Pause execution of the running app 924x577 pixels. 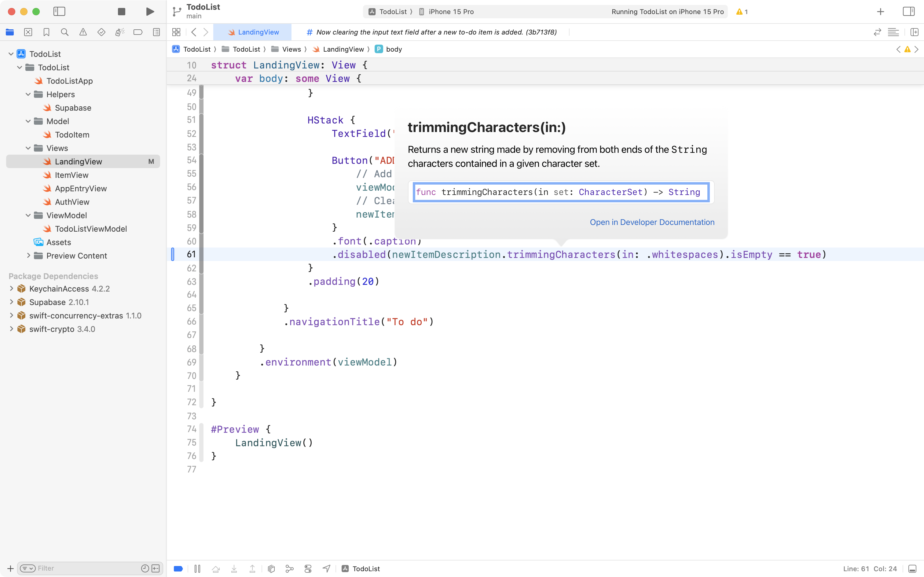coord(198,568)
